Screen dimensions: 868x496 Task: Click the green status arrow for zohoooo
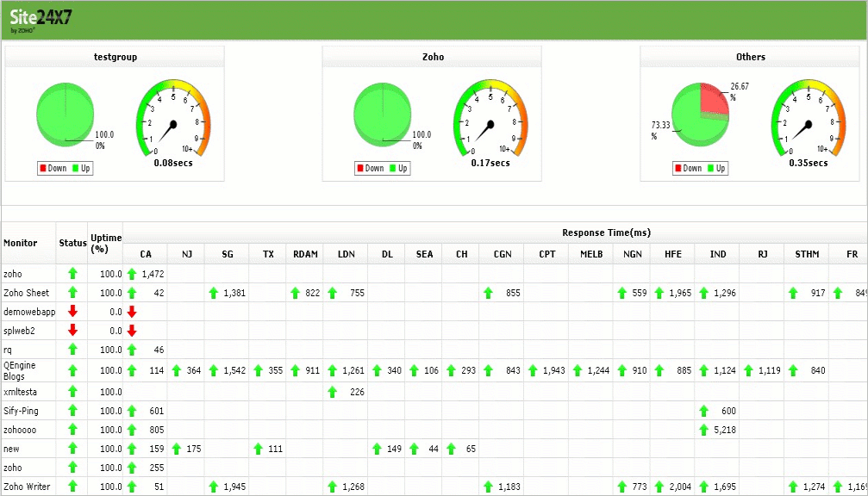72,429
